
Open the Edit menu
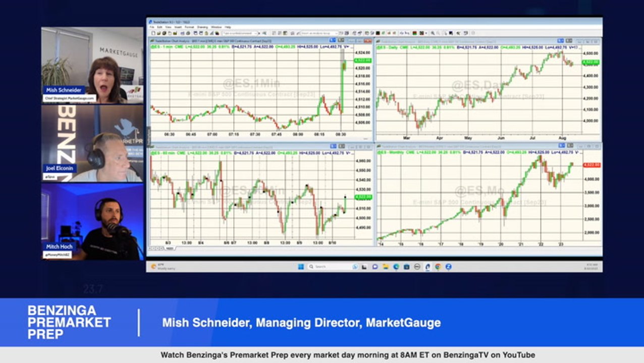click(x=159, y=27)
